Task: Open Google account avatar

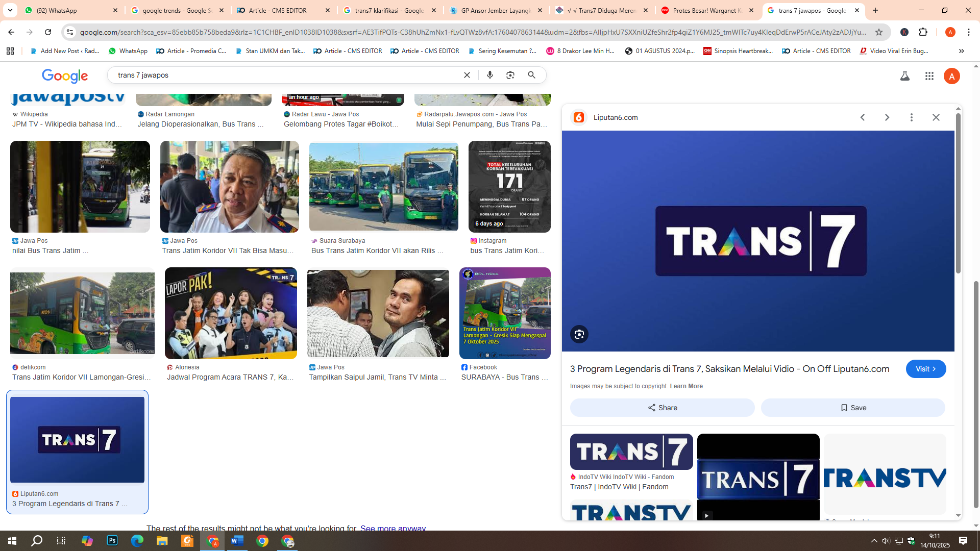Action: [x=952, y=76]
